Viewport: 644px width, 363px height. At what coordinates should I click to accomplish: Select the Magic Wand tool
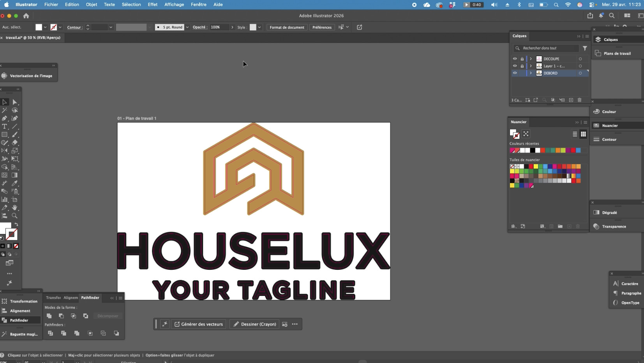[x=5, y=110]
